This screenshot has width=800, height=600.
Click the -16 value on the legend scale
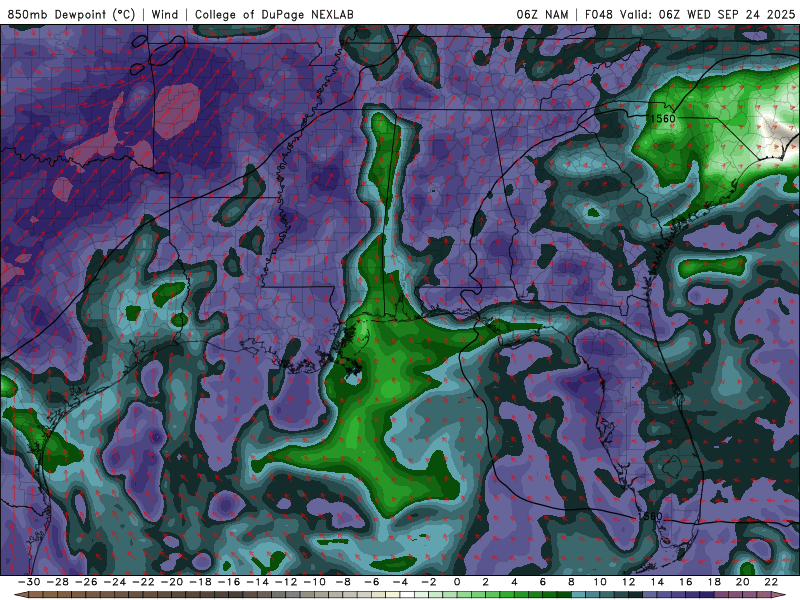point(229,582)
